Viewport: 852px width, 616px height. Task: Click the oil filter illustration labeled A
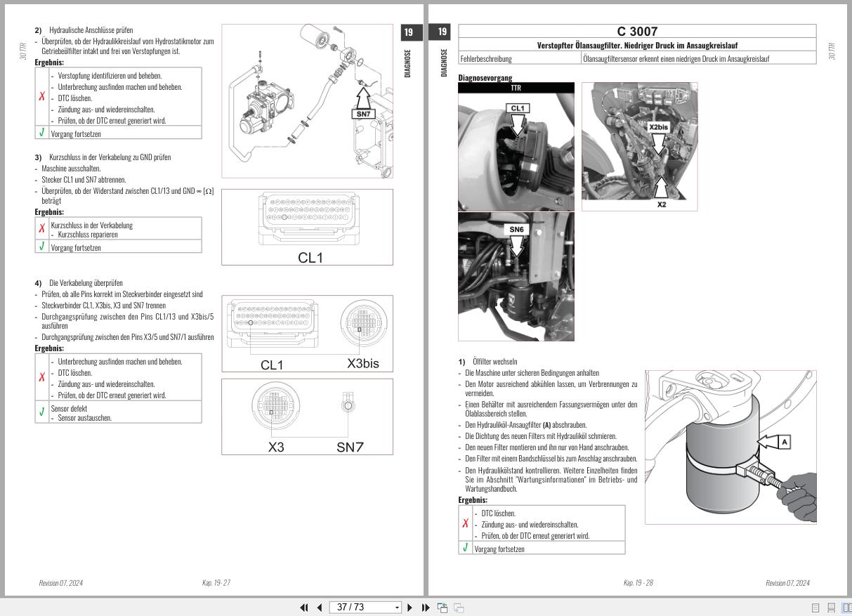[730, 447]
